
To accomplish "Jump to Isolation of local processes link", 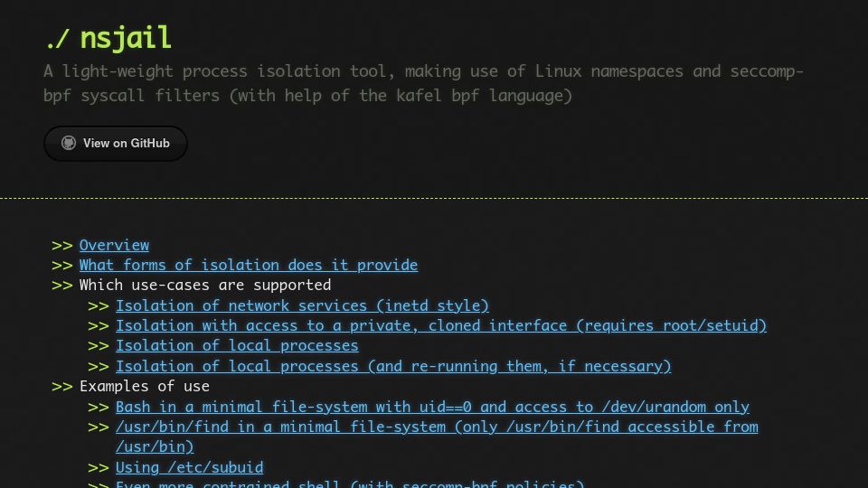I will coord(237,345).
